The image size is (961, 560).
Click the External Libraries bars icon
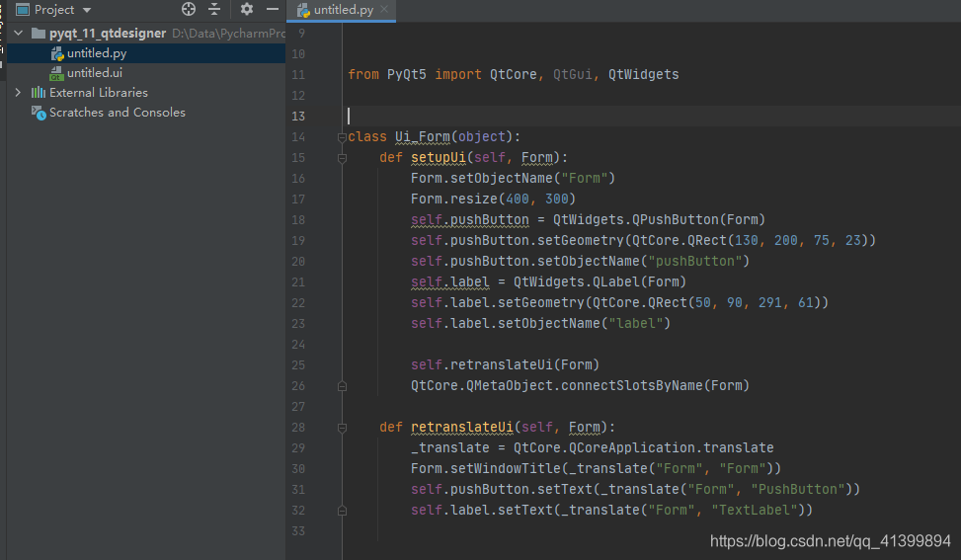38,93
